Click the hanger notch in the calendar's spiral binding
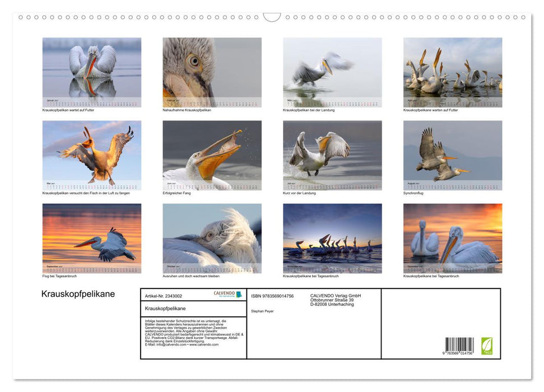 pos(272,17)
